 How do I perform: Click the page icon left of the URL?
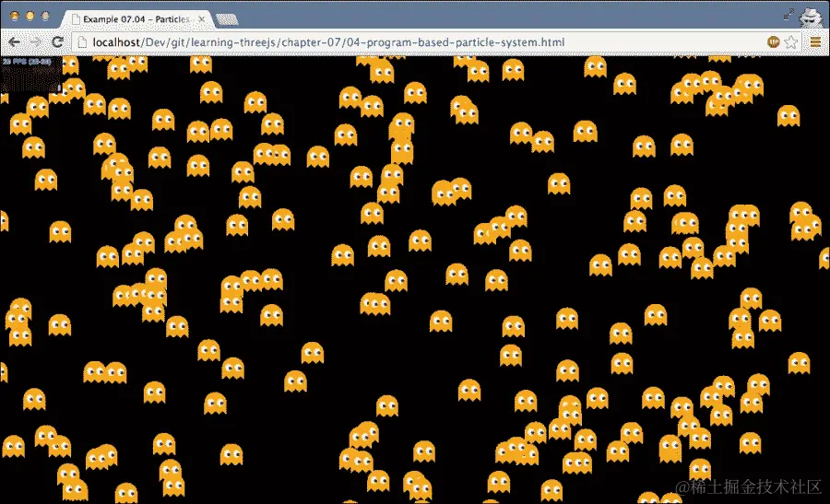click(82, 42)
